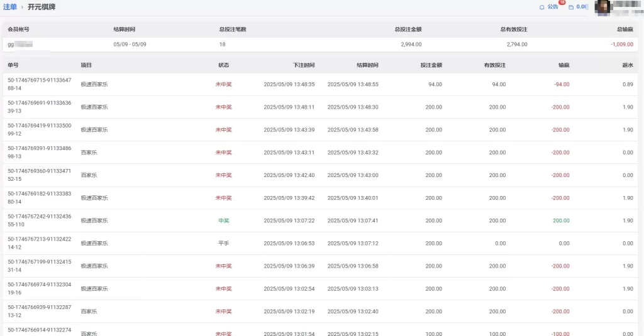
Task: Click the green 中奖 status
Action: (x=223, y=220)
